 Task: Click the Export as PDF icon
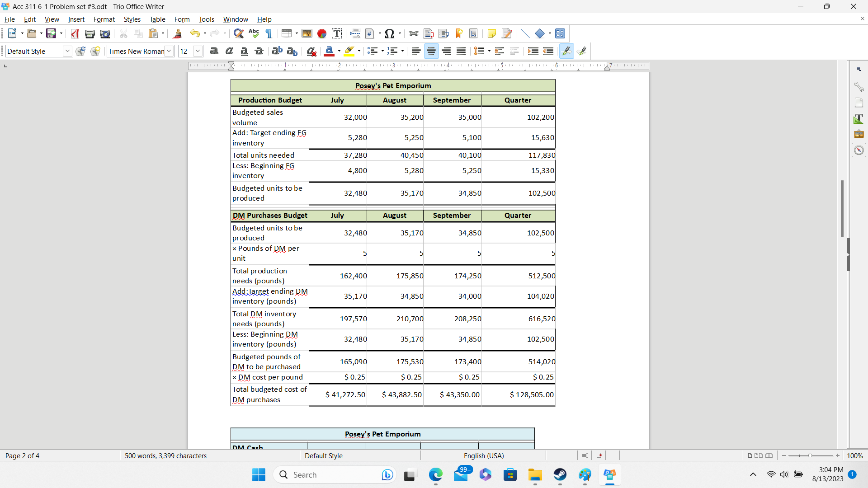coord(75,33)
